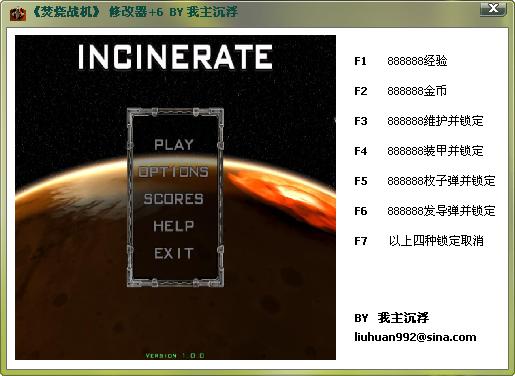Click the VERSION 1.0.0 label

(x=175, y=356)
